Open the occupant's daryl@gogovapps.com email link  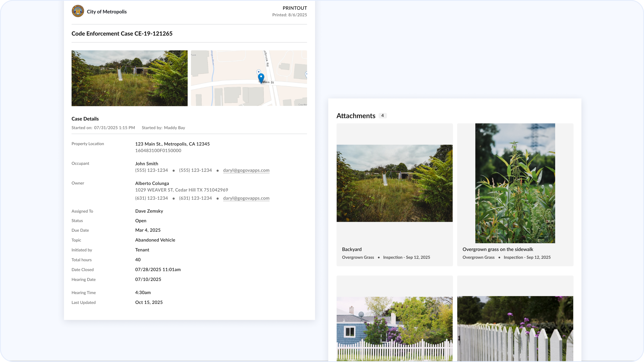point(246,170)
